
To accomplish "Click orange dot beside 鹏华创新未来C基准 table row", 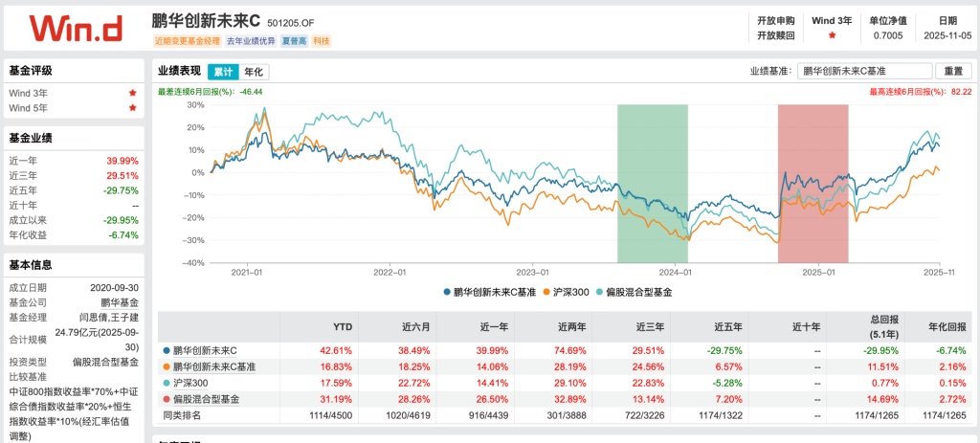I will (167, 366).
